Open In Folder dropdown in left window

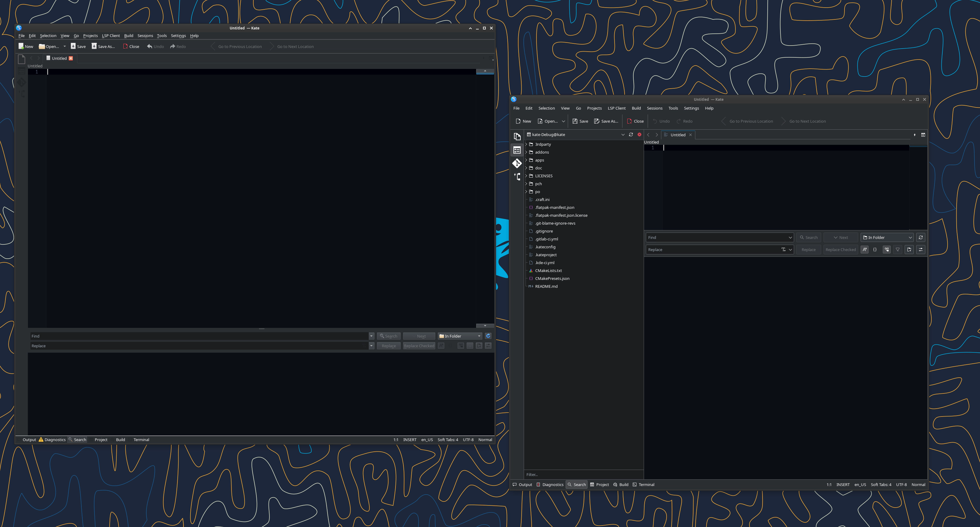(x=460, y=336)
